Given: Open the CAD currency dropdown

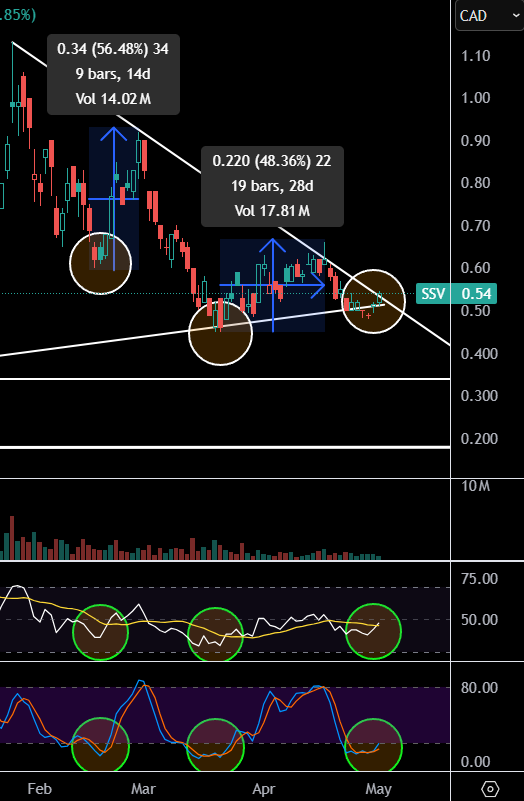Looking at the screenshot, I should [489, 16].
